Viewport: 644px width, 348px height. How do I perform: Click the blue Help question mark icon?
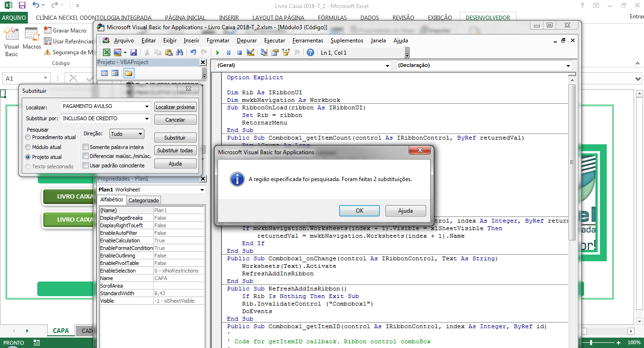point(310,52)
